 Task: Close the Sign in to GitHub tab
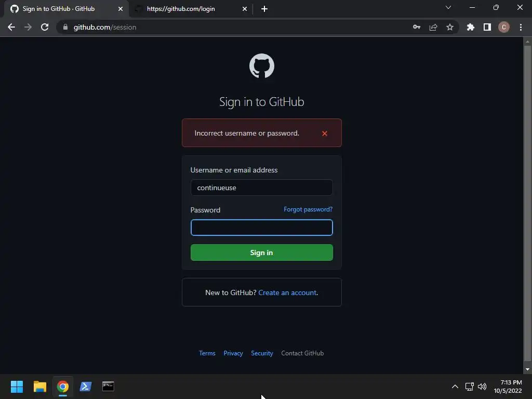point(120,9)
